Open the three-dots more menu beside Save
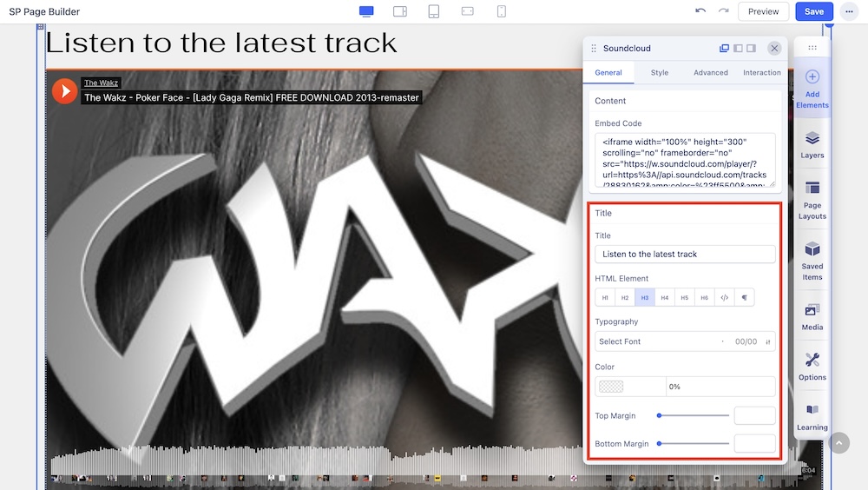Viewport: 868px width, 490px height. tap(849, 11)
